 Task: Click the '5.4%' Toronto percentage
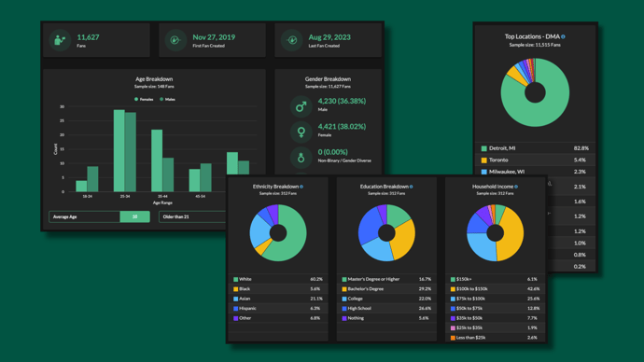580,160
